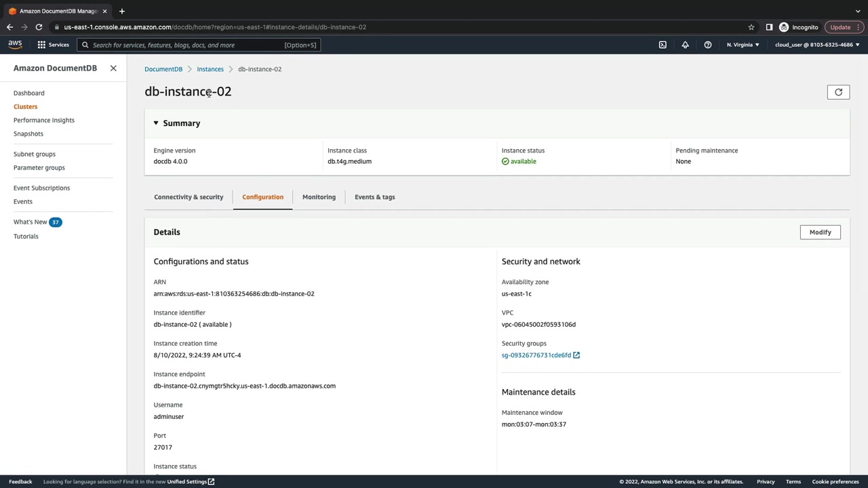Click the maintenance window value mon:03:07-mon:03:37

click(534, 424)
